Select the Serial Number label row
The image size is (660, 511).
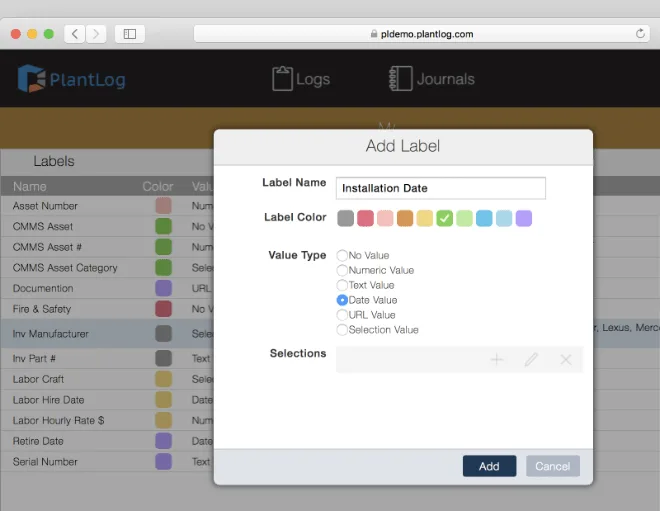pyautogui.click(x=107, y=462)
